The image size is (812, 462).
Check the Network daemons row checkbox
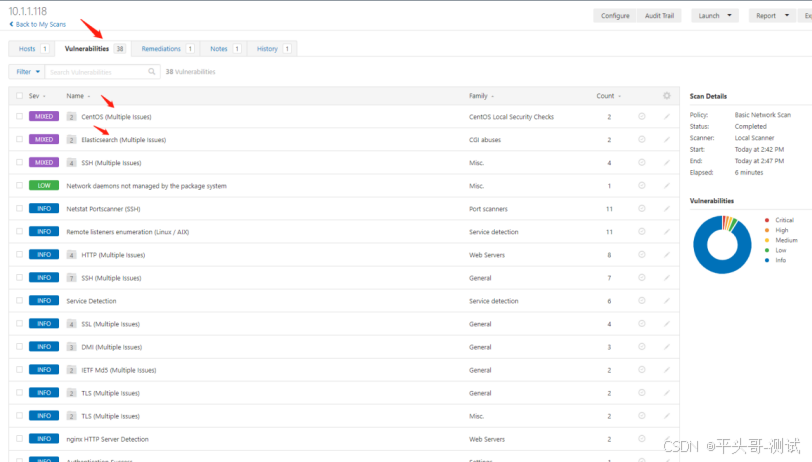19,185
